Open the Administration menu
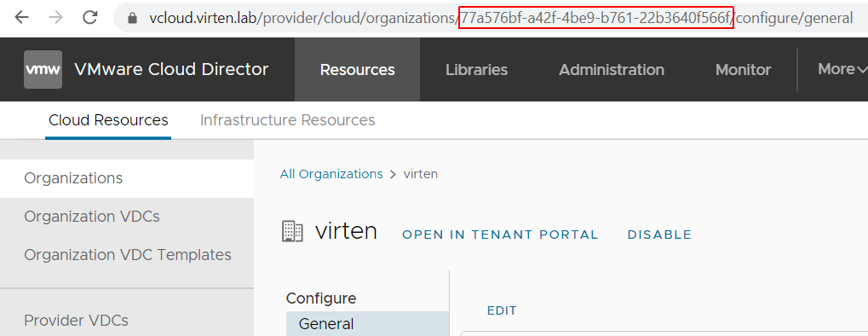Viewport: 868px width, 336px height. tap(611, 69)
